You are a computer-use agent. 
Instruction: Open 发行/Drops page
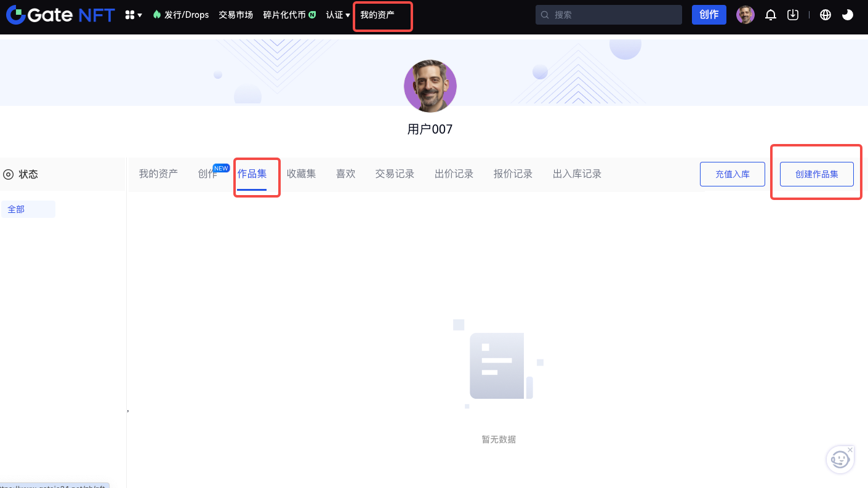click(x=181, y=15)
